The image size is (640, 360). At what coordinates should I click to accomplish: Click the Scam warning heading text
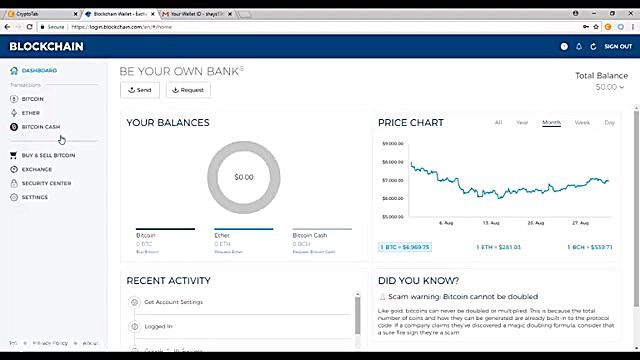click(x=463, y=297)
